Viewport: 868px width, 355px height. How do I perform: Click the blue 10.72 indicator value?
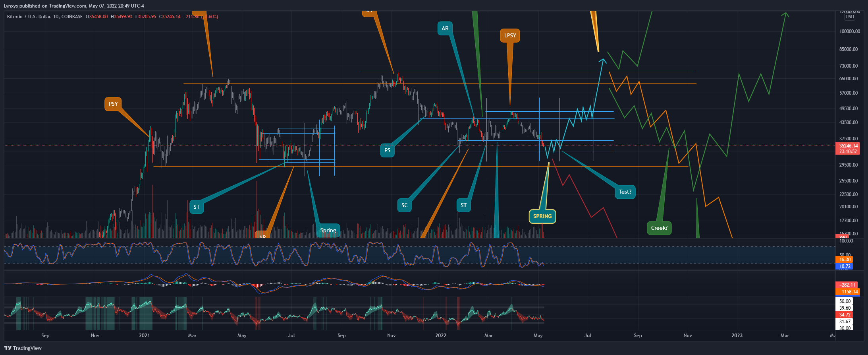click(x=845, y=266)
